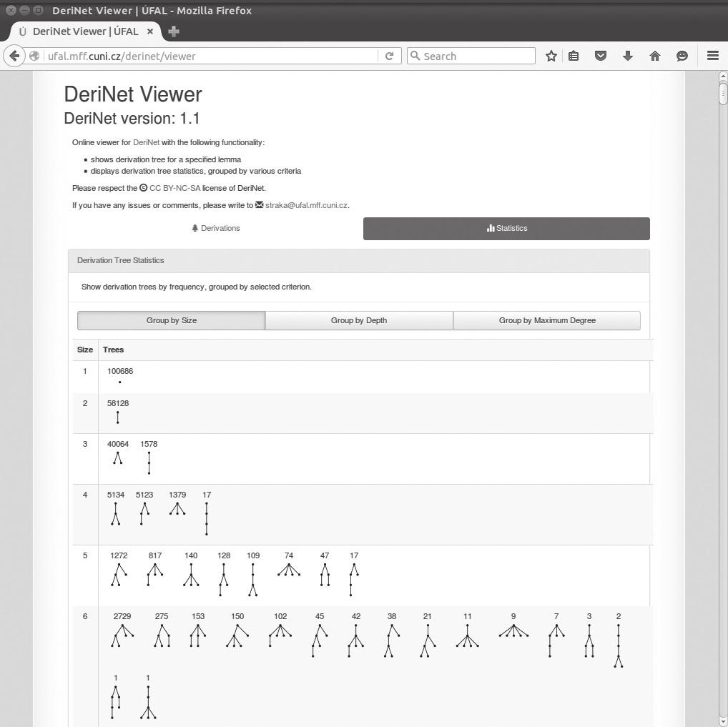Select Group by Depth button

[359, 320]
